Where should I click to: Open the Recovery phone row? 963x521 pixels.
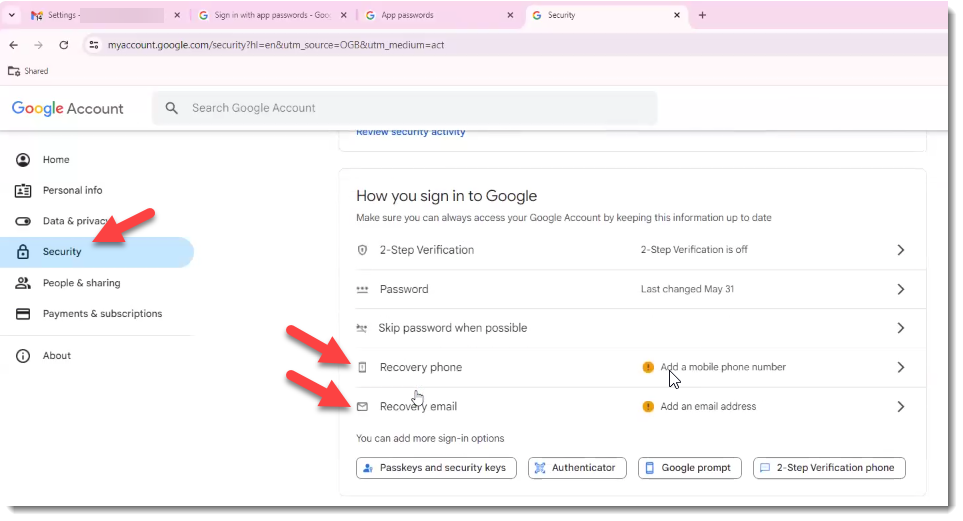click(x=632, y=367)
